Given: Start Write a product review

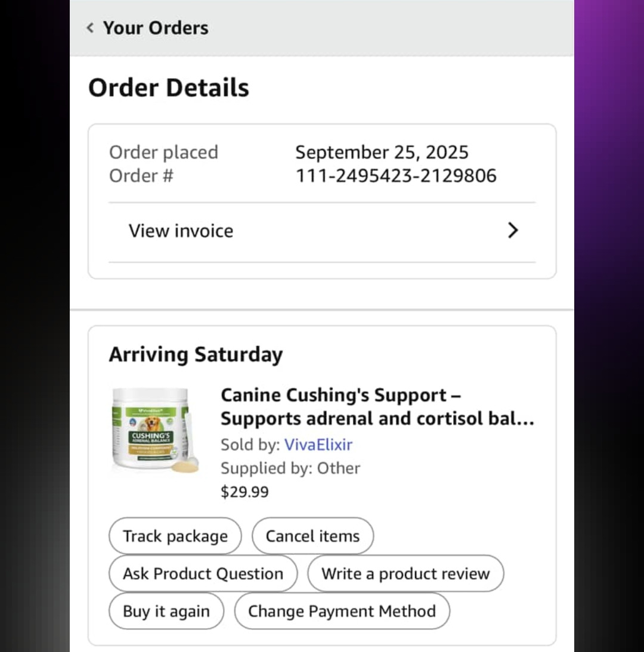Looking at the screenshot, I should pyautogui.click(x=405, y=574).
